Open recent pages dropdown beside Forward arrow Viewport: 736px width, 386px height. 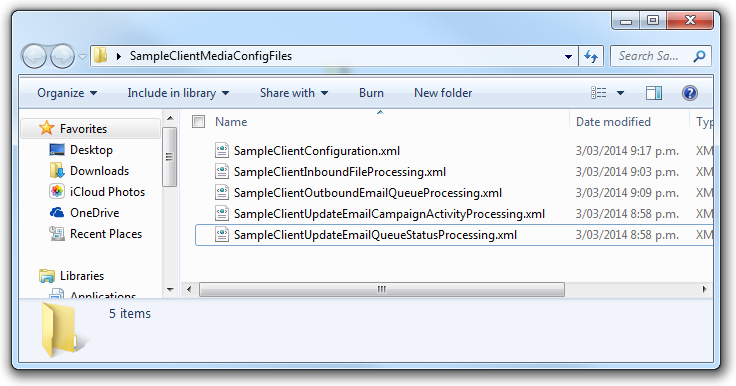(82, 57)
